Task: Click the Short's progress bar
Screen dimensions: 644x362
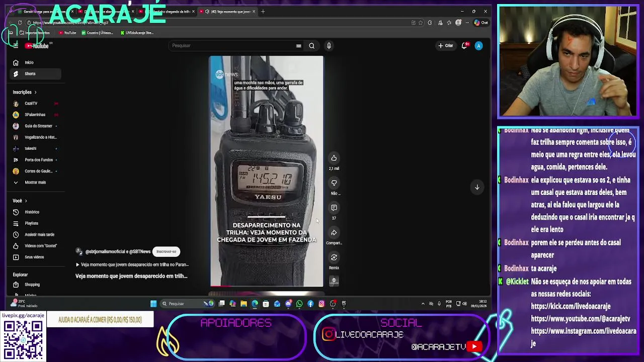Action: tap(267, 286)
